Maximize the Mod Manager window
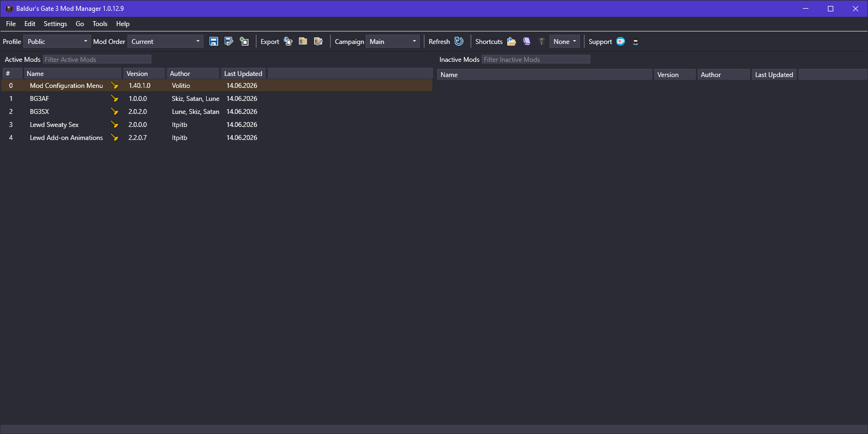Screen dimensions: 868x434 pyautogui.click(x=831, y=9)
